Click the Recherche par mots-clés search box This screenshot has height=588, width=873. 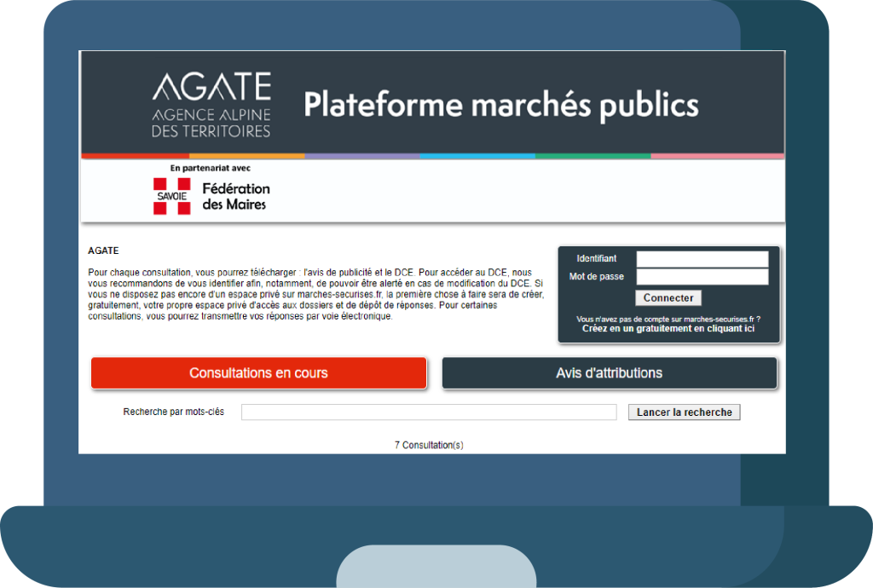click(429, 412)
